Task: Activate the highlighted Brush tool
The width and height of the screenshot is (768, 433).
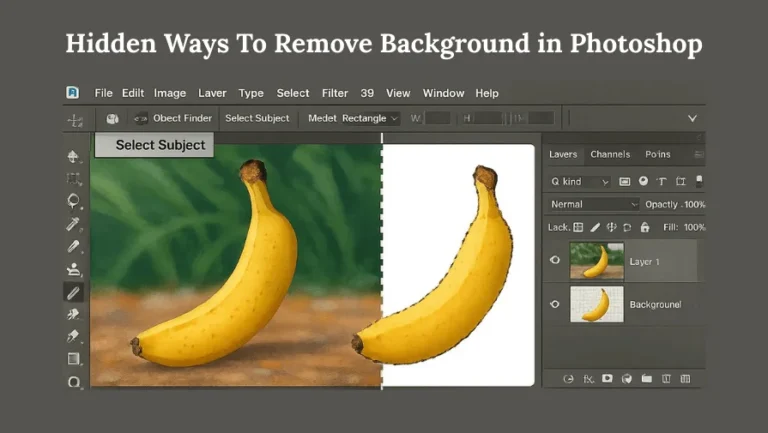Action: pyautogui.click(x=73, y=292)
